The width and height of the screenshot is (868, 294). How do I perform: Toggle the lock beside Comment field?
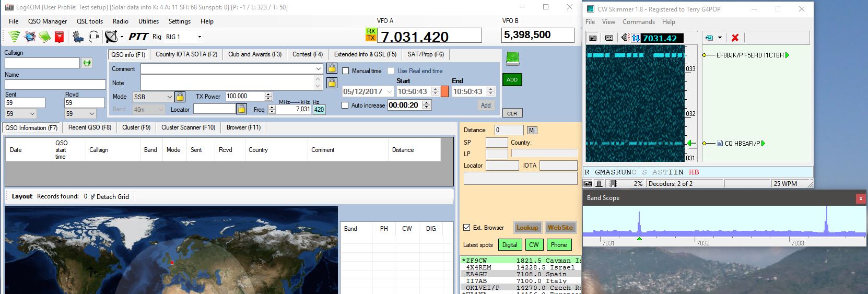tap(332, 68)
